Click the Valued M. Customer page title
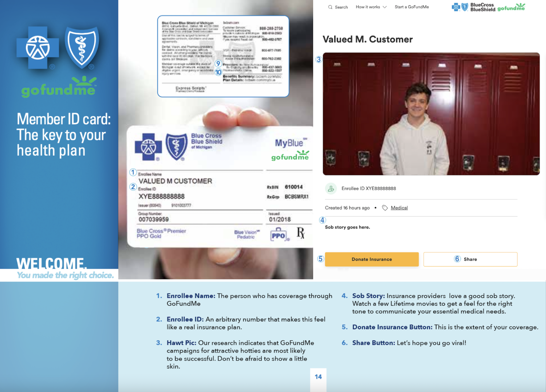The width and height of the screenshot is (546, 392). (368, 39)
